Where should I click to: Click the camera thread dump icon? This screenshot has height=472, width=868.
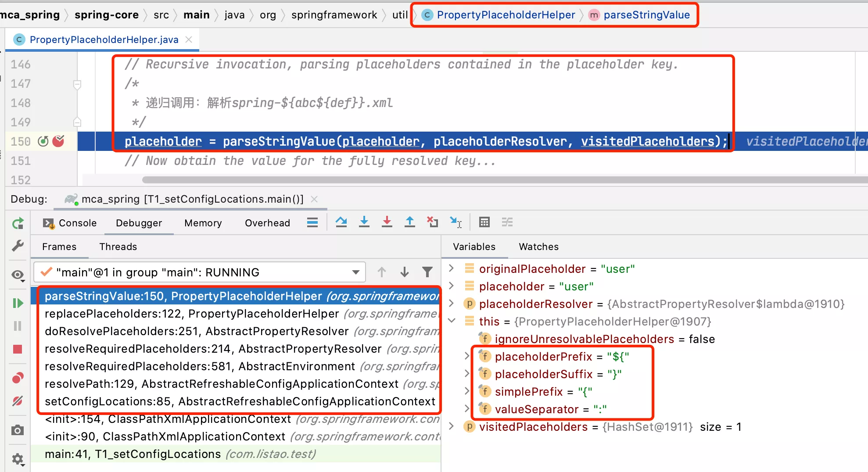18,430
